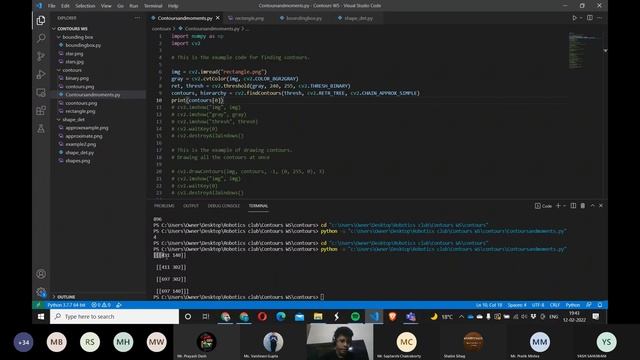Image resolution: width=640 pixels, height=360 pixels.
Task: Kill terminal with trash icon
Action: click(x=583, y=206)
